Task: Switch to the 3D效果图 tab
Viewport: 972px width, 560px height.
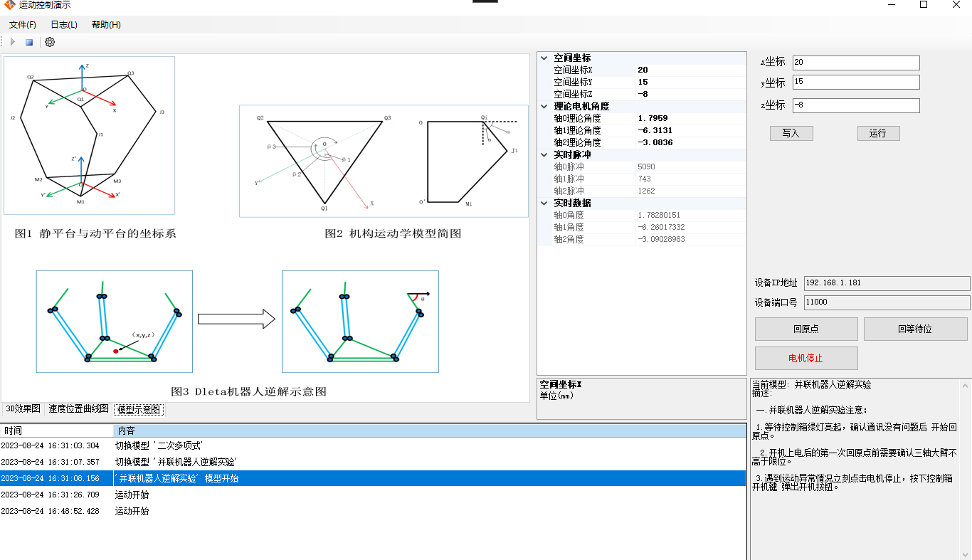Action: pyautogui.click(x=23, y=409)
